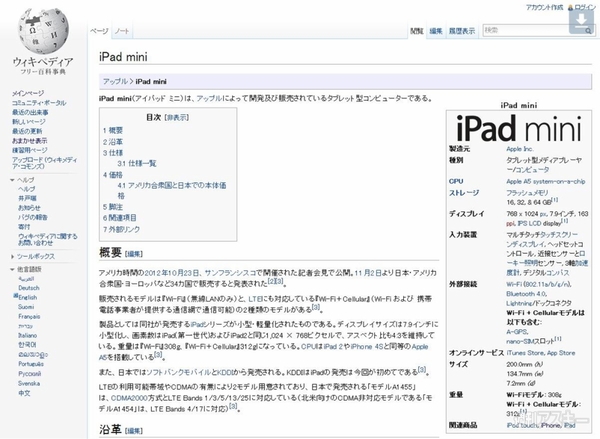Jump to contents entry 7 外部リンク
Viewport: 600px width, 439px height.
[121, 229]
